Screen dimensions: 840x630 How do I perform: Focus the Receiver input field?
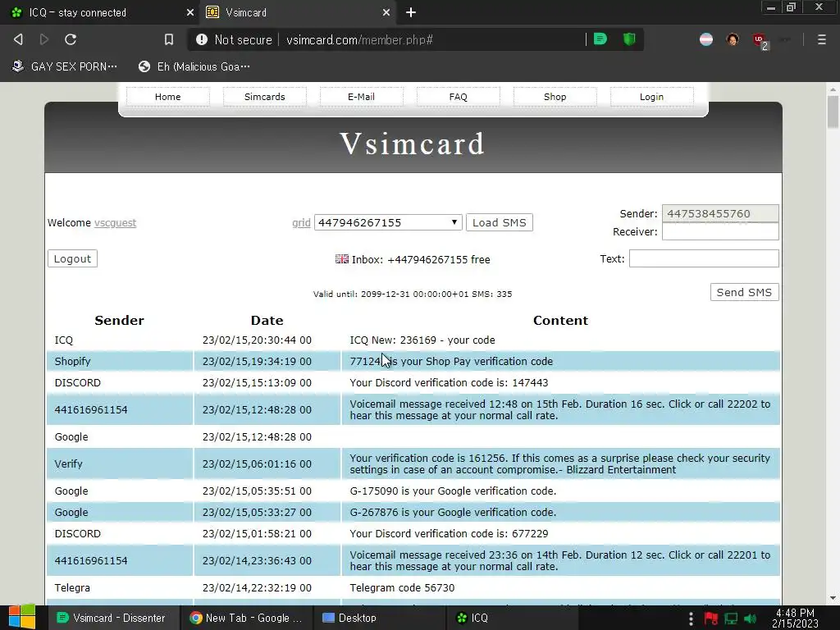720,231
